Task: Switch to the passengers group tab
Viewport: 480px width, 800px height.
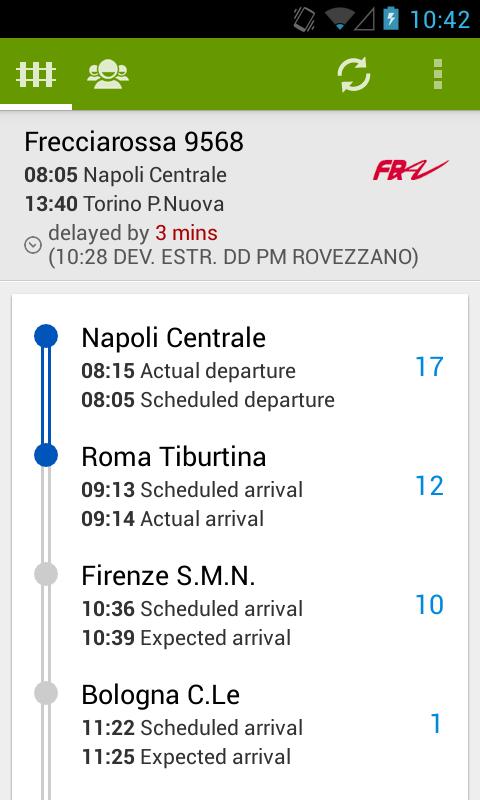Action: coord(108,74)
